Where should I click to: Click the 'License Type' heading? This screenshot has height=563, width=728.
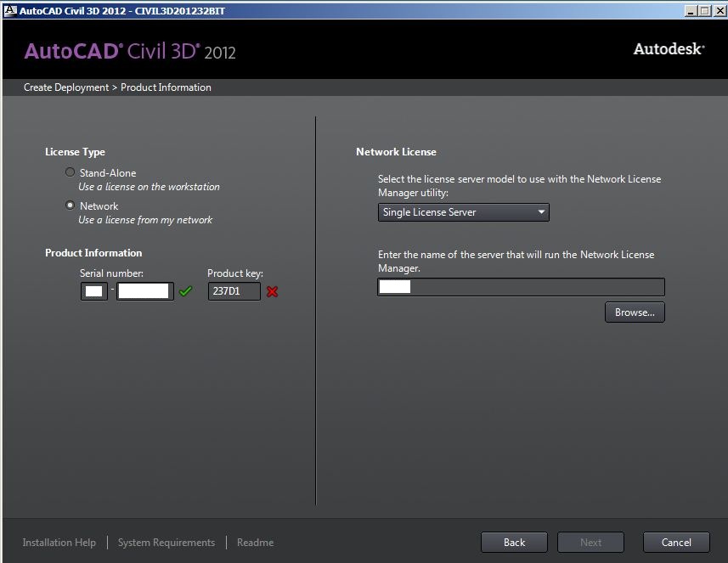click(75, 152)
